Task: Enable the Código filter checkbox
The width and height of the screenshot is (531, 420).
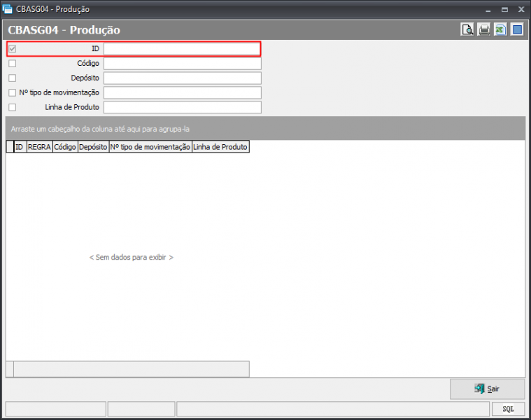Action: (12, 64)
